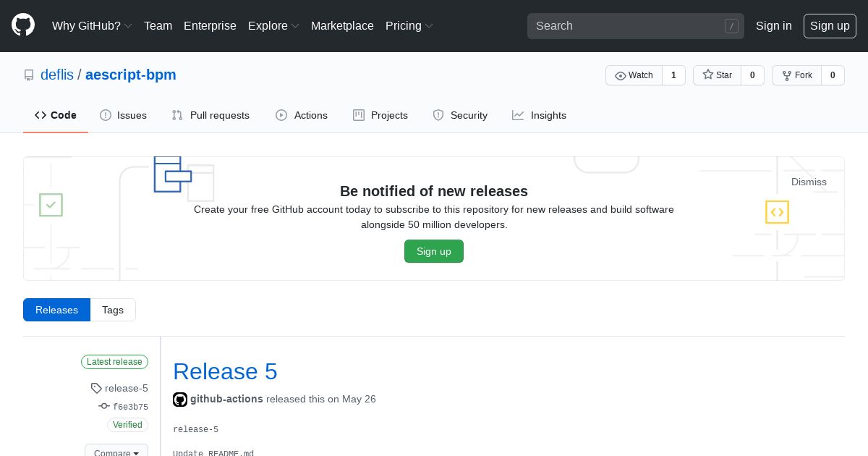View the stargazers count beside Star

tap(752, 75)
